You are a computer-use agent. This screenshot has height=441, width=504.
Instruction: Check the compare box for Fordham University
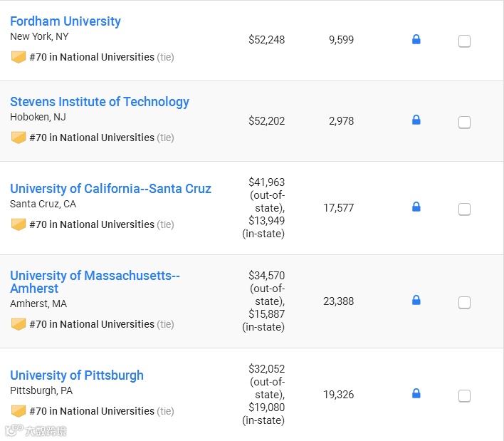coord(464,41)
